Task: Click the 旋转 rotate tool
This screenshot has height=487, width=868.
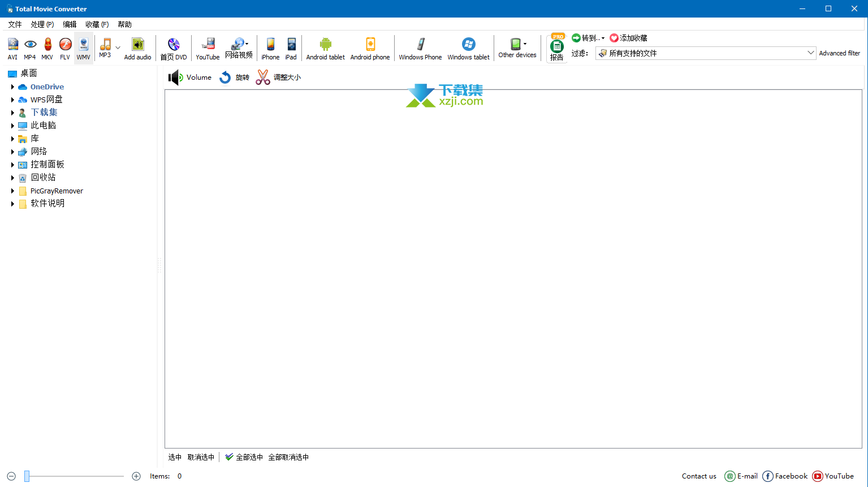Action: click(234, 77)
